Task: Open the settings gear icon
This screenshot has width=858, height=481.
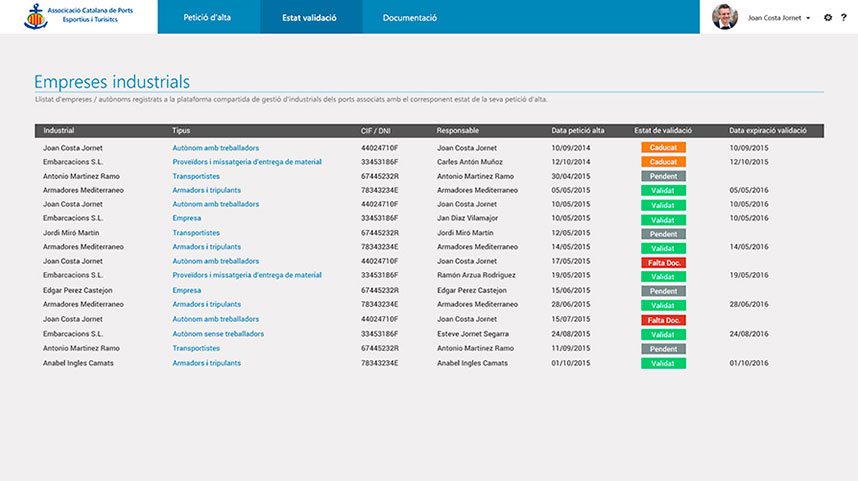Action: [828, 17]
